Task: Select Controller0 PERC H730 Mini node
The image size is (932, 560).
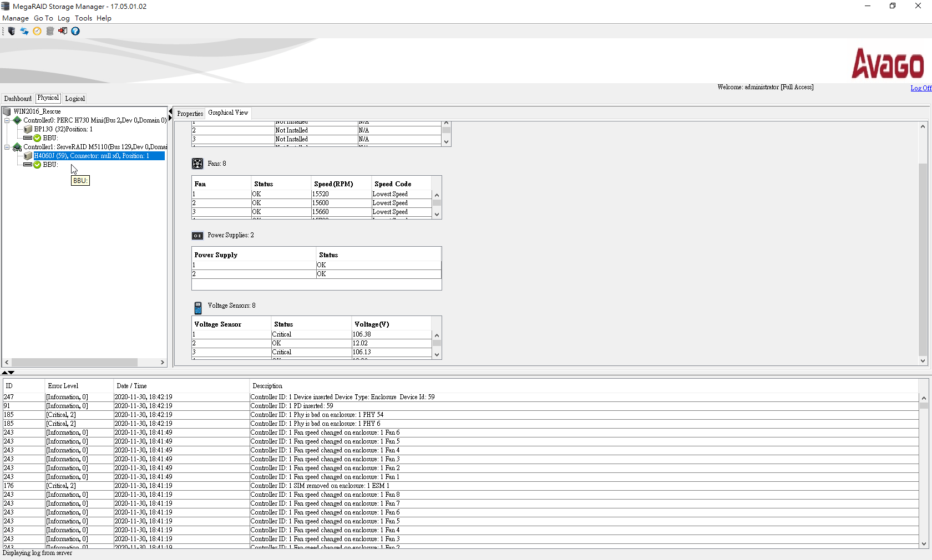Action: pyautogui.click(x=95, y=120)
